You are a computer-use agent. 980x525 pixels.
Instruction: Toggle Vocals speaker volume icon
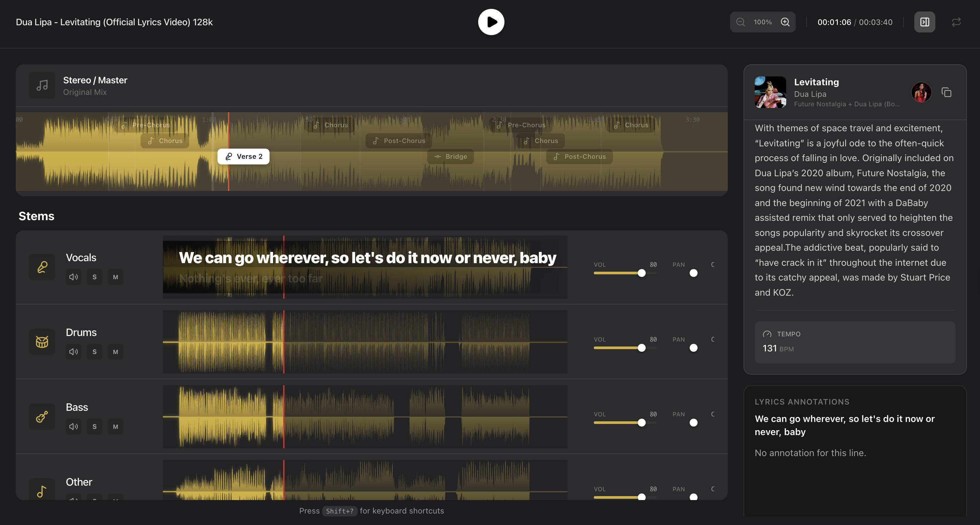(74, 277)
